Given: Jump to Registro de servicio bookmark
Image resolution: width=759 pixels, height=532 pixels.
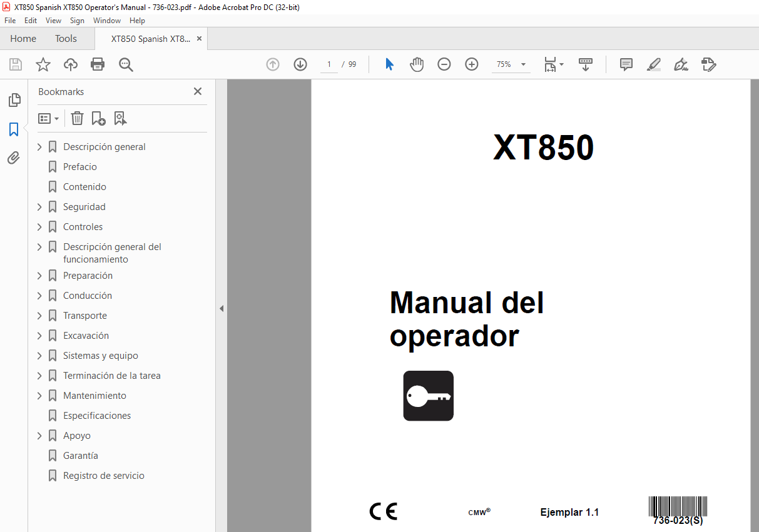Looking at the screenshot, I should point(104,476).
